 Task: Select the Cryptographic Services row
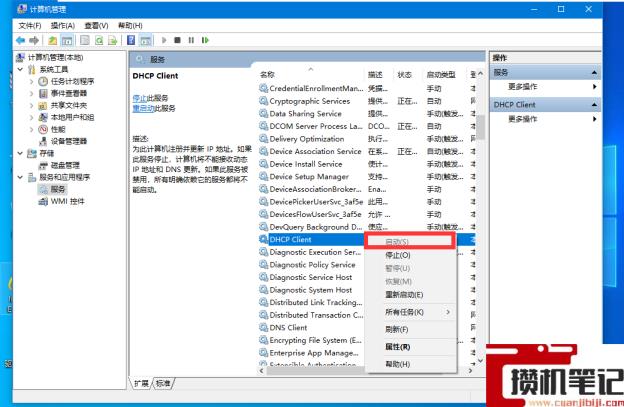click(367, 101)
